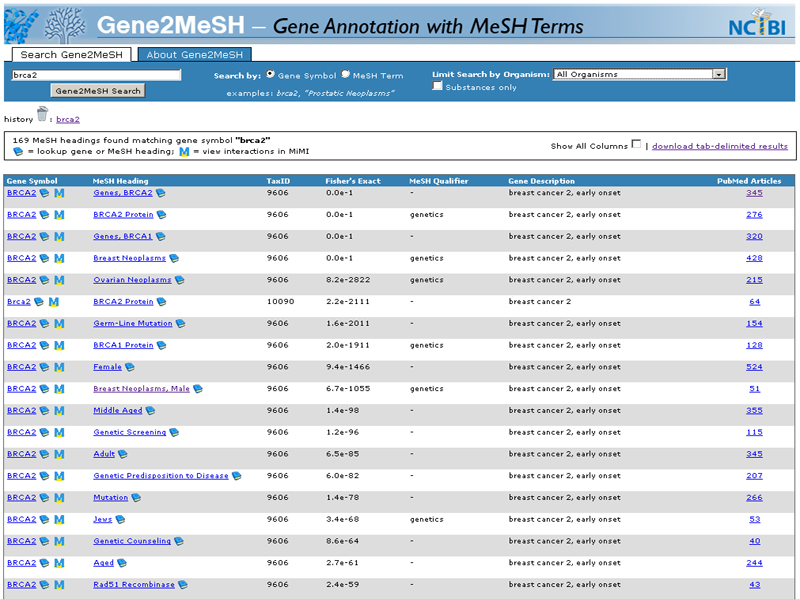Click the Gene2MeSH Search button

click(x=98, y=91)
